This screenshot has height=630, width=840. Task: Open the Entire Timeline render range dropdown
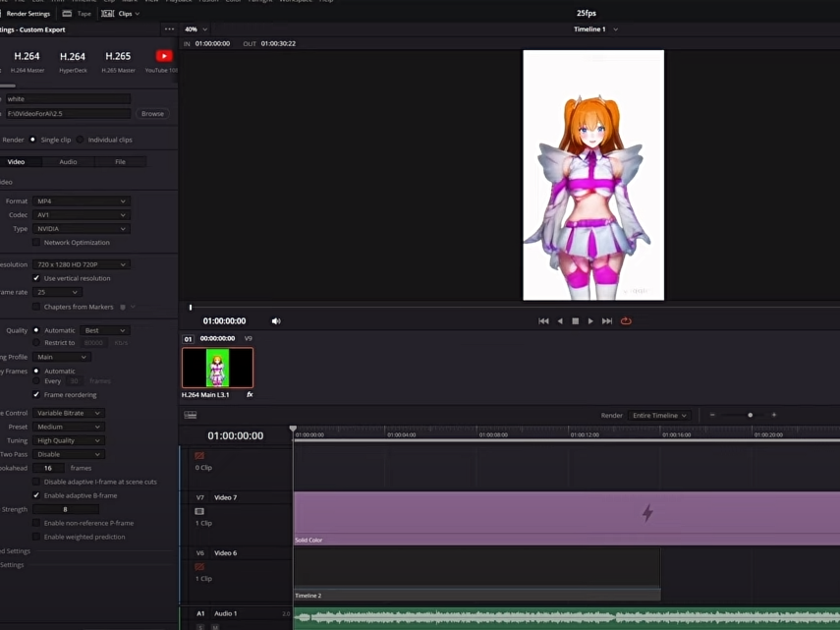coord(659,415)
